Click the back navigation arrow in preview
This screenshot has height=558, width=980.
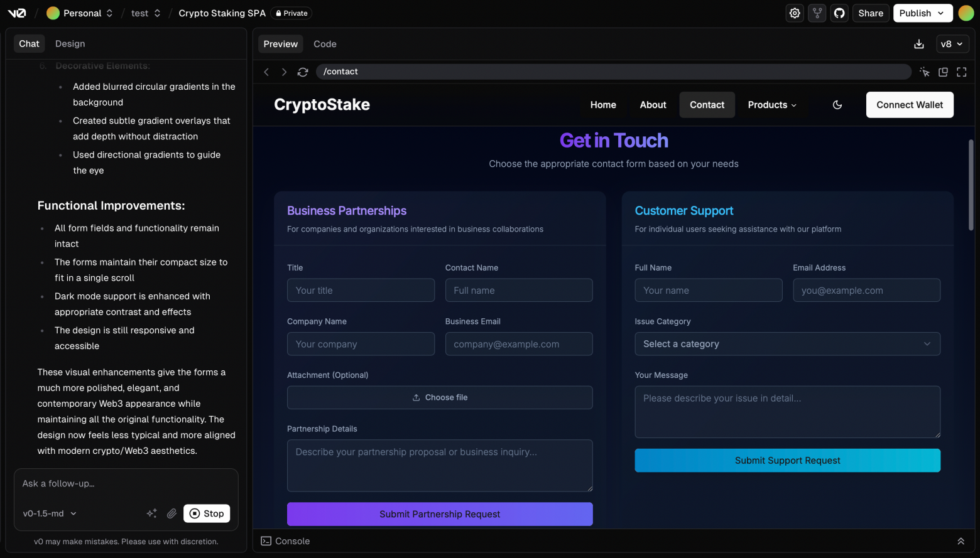[x=266, y=72]
